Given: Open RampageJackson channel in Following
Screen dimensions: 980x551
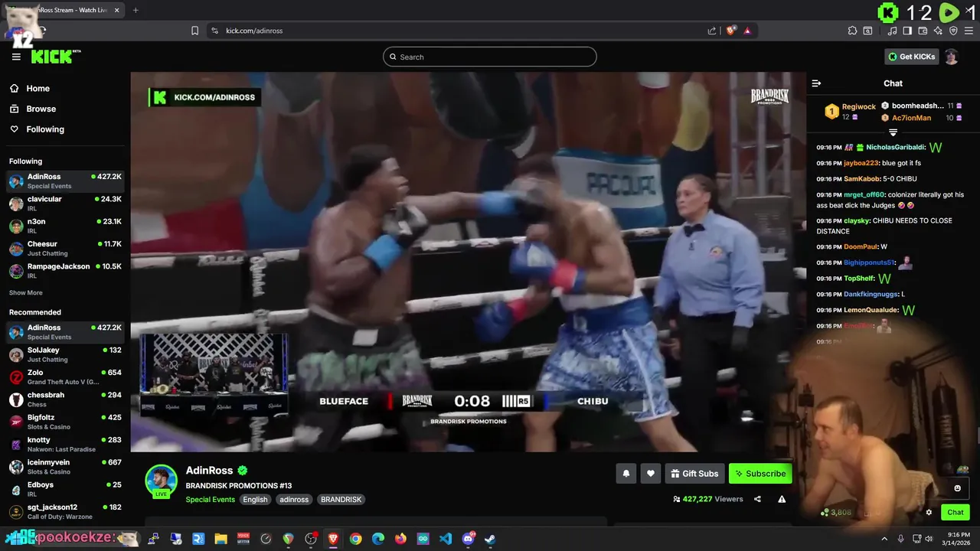Looking at the screenshot, I should pyautogui.click(x=65, y=271).
